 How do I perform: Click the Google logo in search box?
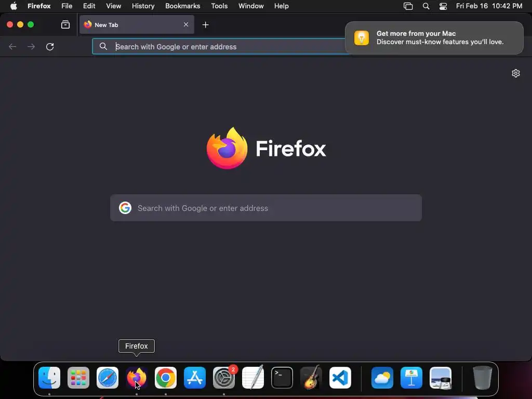pos(125,208)
